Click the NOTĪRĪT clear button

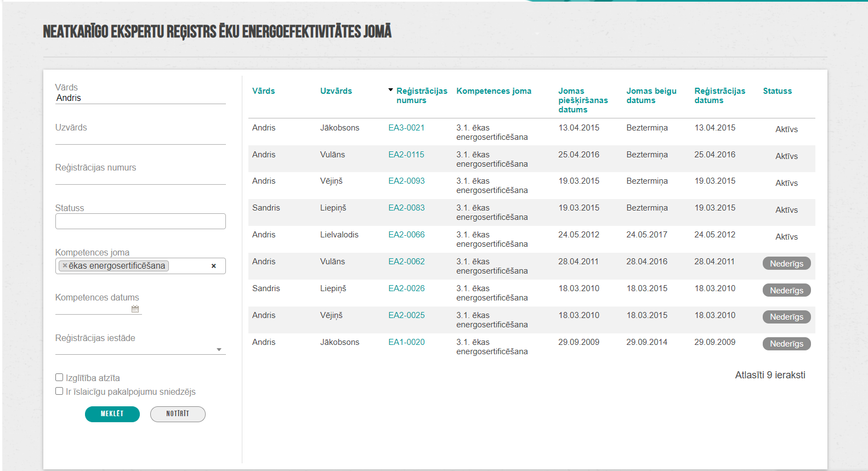pyautogui.click(x=178, y=414)
